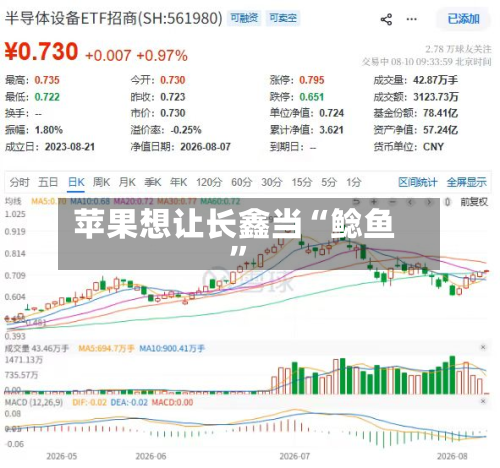Screen dimensions: 500x468
Task: Select the 5分 chart tab
Action: click(x=329, y=182)
